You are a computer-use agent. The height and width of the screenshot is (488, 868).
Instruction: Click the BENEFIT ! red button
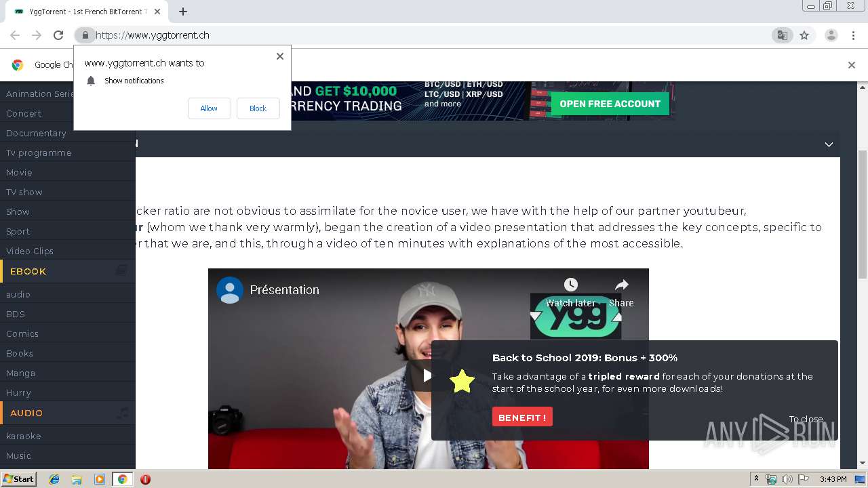coord(522,418)
